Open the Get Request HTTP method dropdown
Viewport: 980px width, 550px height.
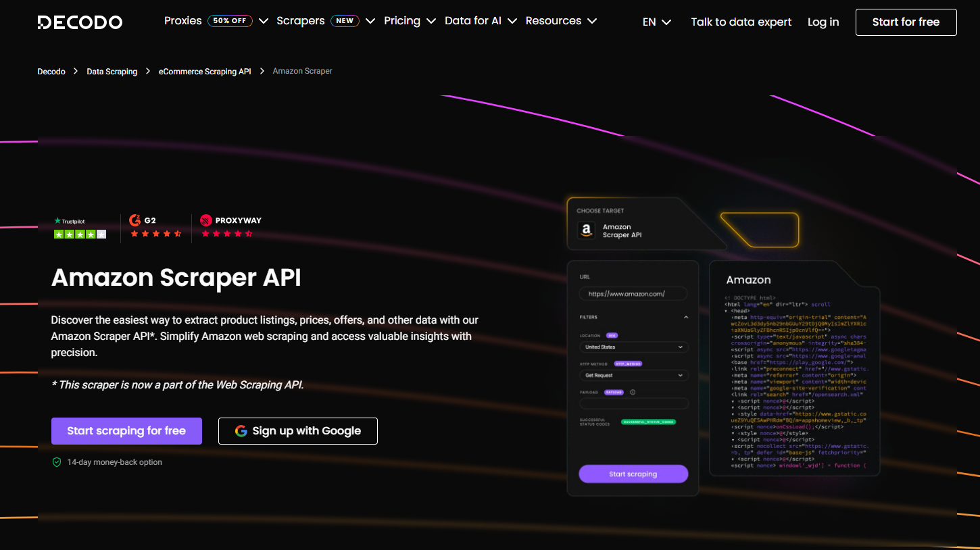pos(633,375)
